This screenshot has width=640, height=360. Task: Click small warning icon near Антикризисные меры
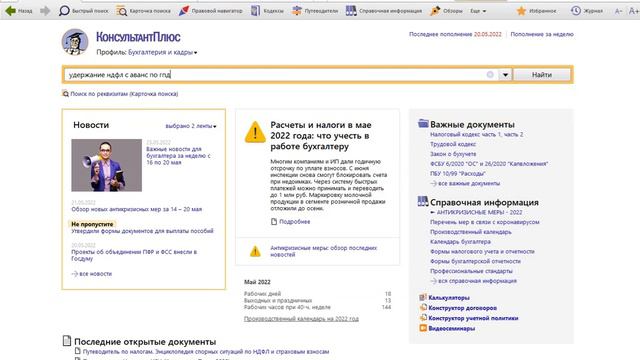pyautogui.click(x=255, y=251)
